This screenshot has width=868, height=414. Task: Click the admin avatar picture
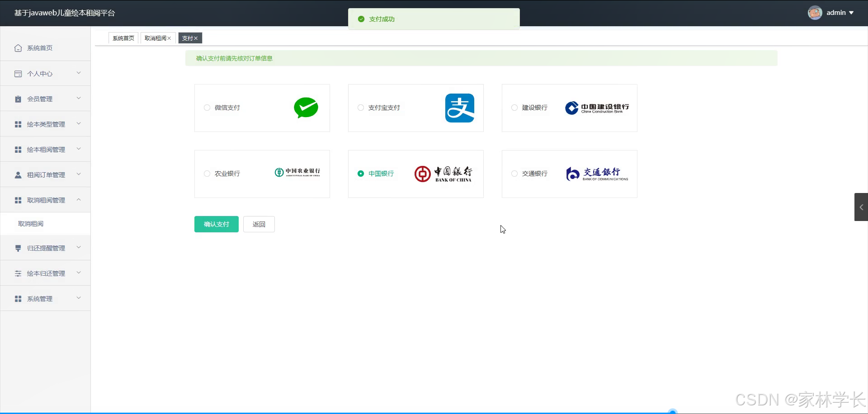815,13
